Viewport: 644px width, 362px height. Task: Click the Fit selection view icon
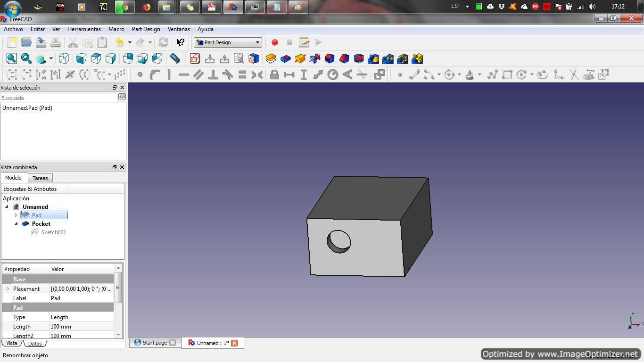coord(26,58)
